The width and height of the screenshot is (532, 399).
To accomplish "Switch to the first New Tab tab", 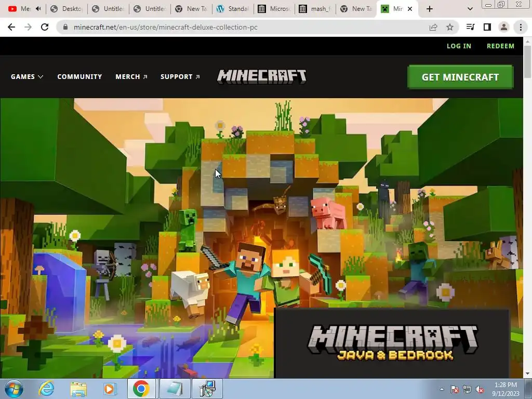I will (x=191, y=9).
